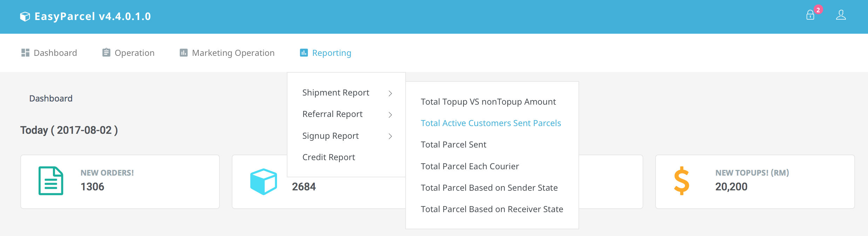The image size is (868, 236).
Task: Expand the Referral Report submenu arrow
Action: (390, 115)
